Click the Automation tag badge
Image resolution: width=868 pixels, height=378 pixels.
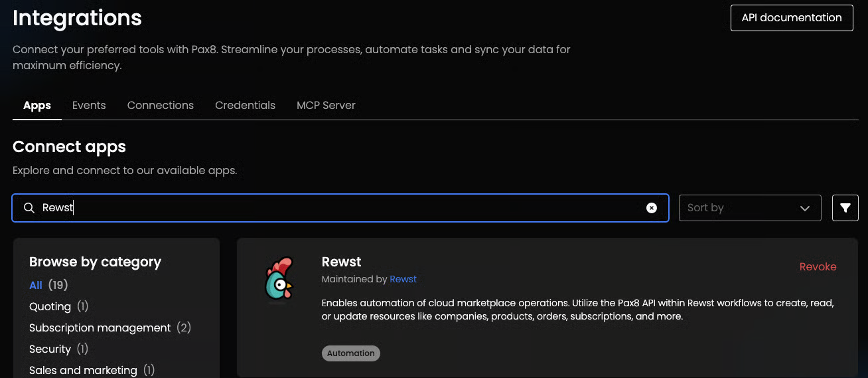click(351, 353)
